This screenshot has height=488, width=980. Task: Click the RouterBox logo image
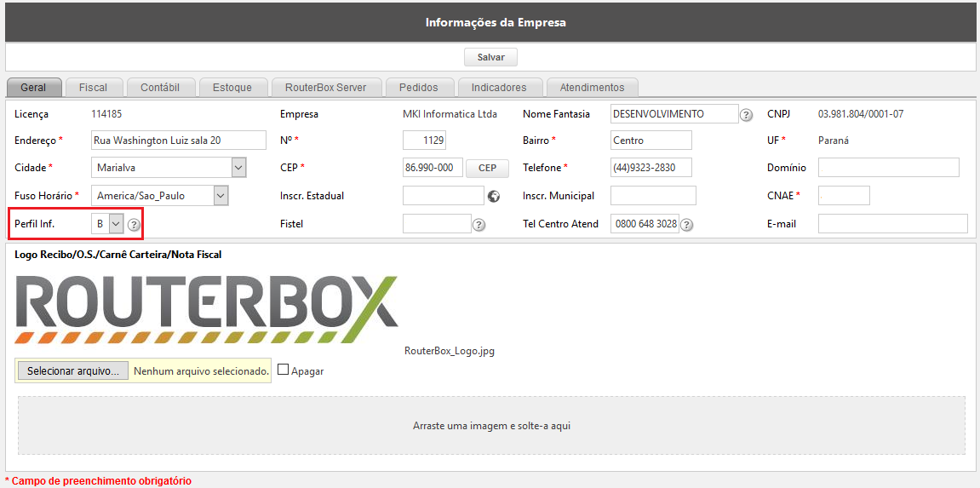(x=206, y=309)
